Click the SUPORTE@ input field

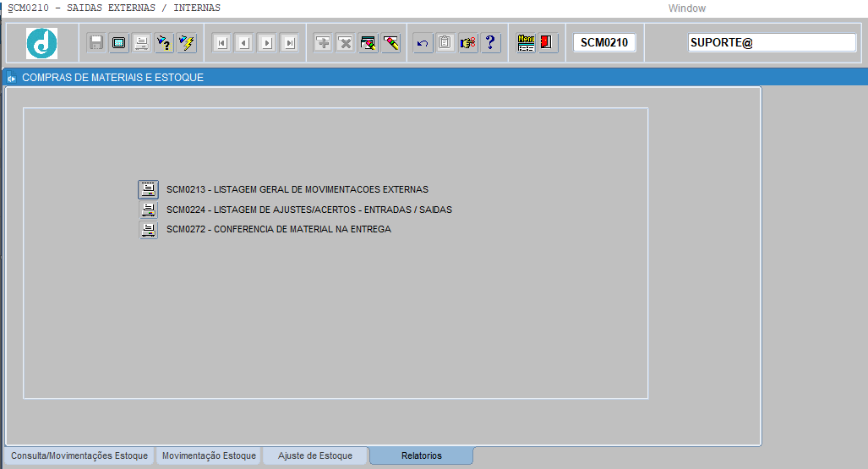point(772,43)
